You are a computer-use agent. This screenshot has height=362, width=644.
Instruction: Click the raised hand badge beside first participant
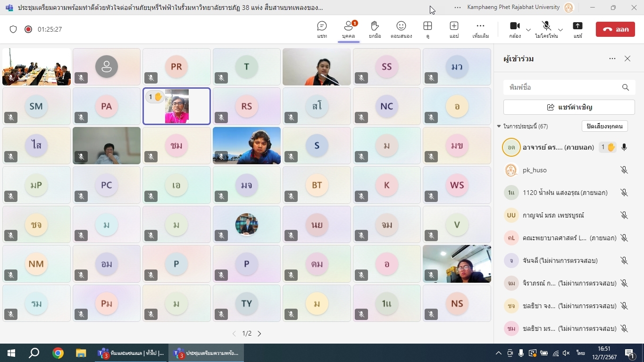[x=608, y=147]
